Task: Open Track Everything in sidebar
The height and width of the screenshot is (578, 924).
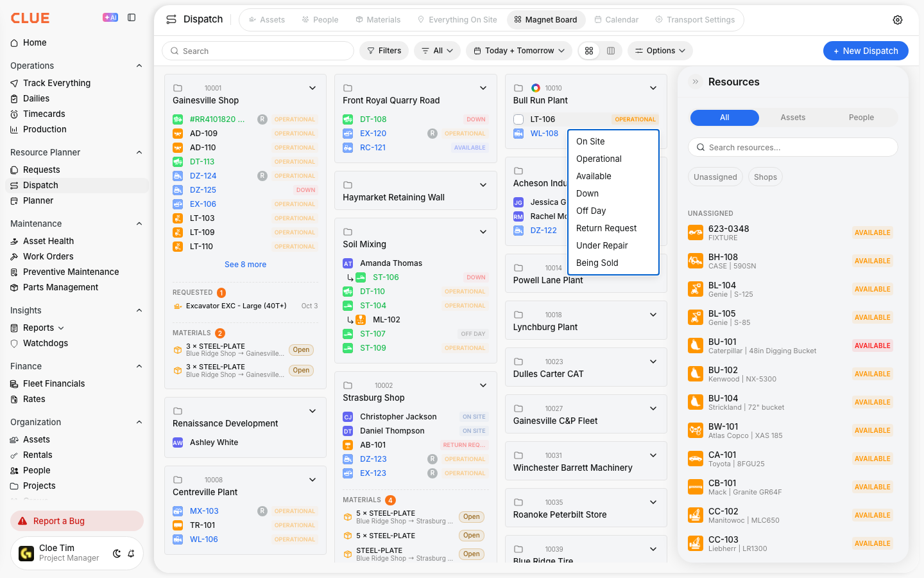Action: coord(77,83)
